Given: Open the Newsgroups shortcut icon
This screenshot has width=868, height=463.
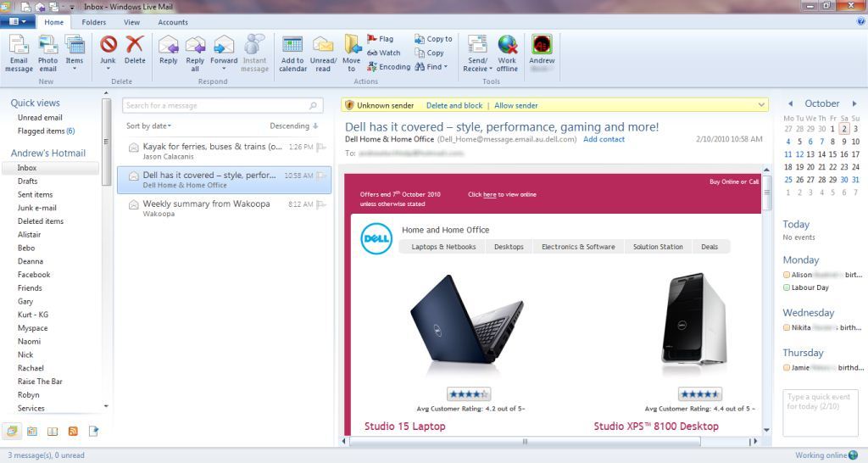Looking at the screenshot, I should (x=93, y=431).
